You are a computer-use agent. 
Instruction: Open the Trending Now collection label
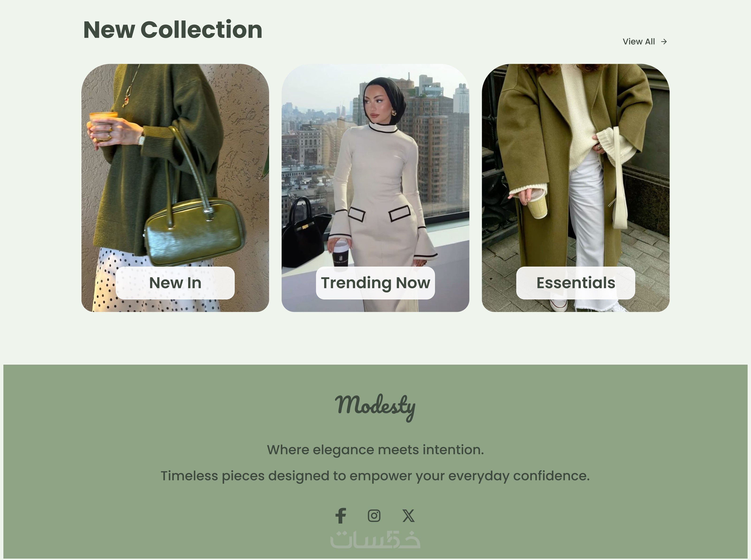coord(375,283)
